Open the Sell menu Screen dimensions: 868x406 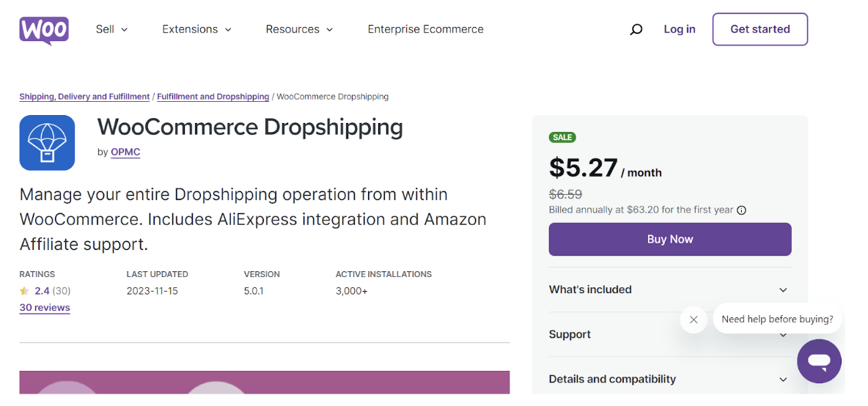pos(112,29)
